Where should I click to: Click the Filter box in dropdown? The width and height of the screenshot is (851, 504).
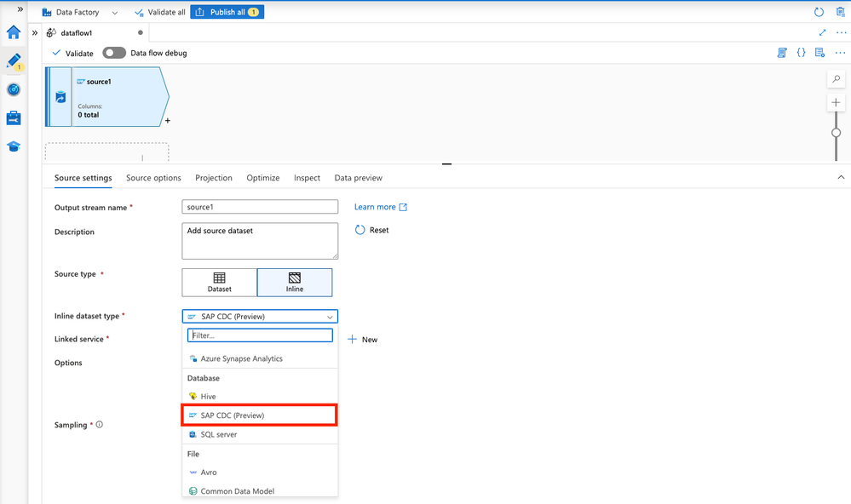pos(260,335)
